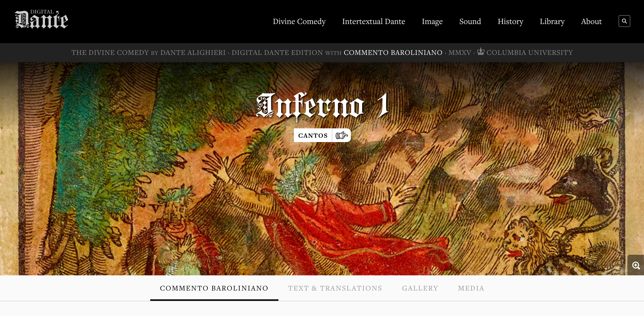Screen dimensions: 644x316
Task: Switch to Text & Translations tab
Action: point(335,288)
